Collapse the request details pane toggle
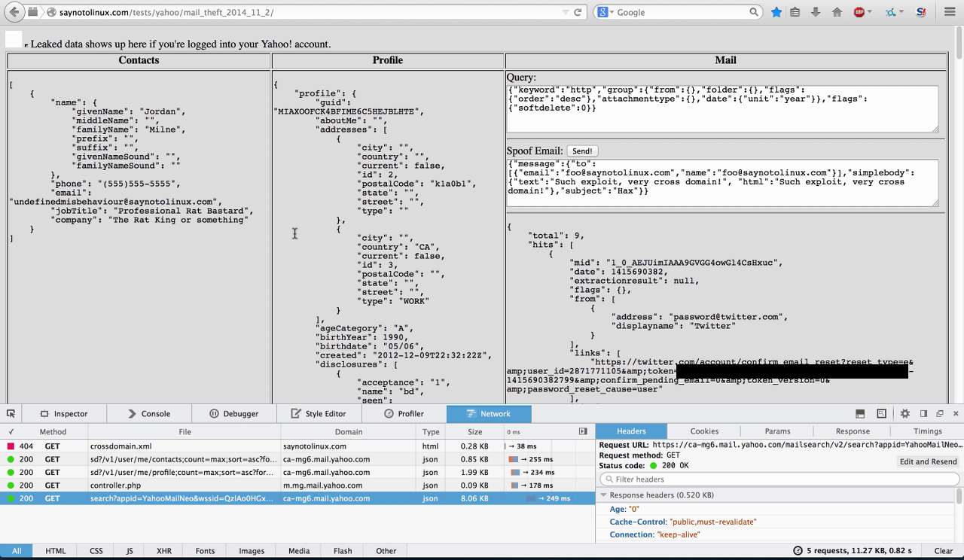 point(583,431)
